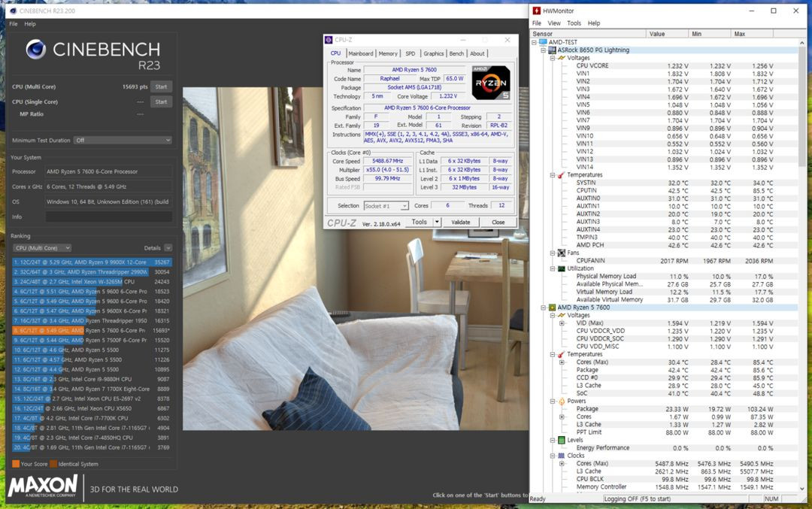Start the CPU (Single Core) test

click(x=161, y=102)
